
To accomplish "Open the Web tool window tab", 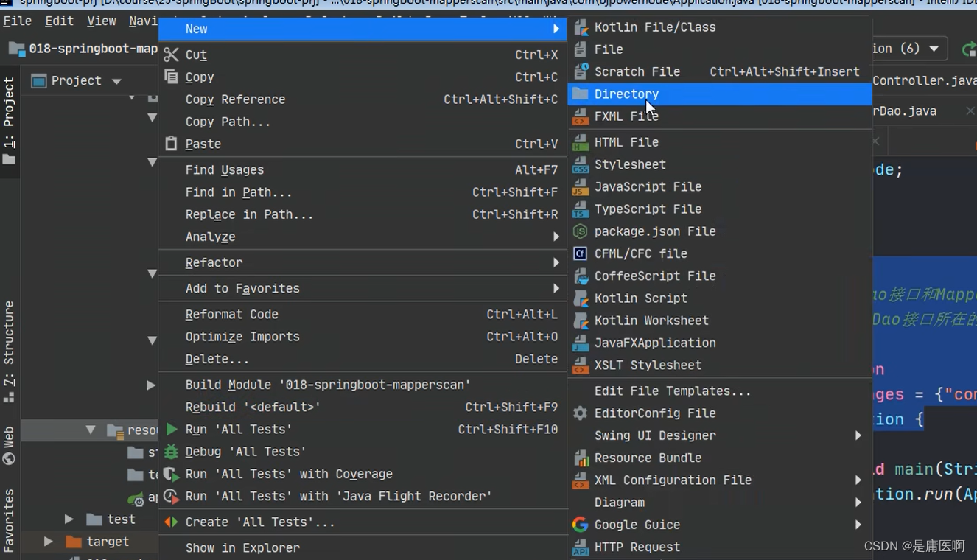I will 9,444.
